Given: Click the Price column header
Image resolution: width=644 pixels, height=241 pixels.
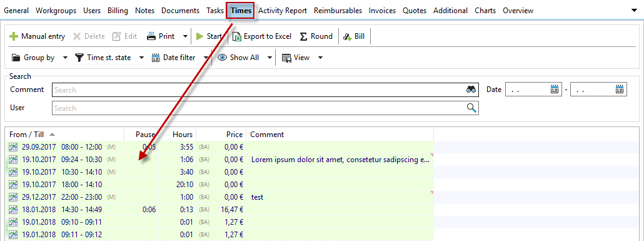Looking at the screenshot, I should coord(221,135).
